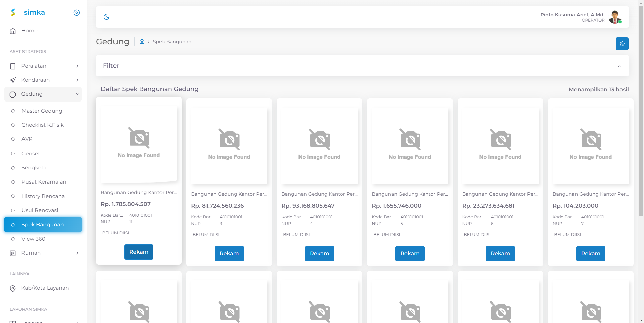Image resolution: width=644 pixels, height=323 pixels.
Task: Click the NUP 5 card's No Image thumbnail
Action: [x=410, y=146]
